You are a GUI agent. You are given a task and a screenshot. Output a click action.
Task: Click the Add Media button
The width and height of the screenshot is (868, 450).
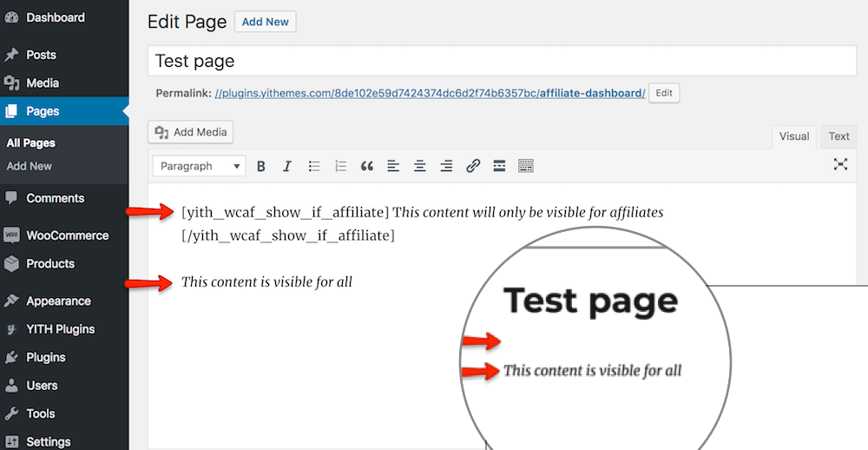click(191, 132)
